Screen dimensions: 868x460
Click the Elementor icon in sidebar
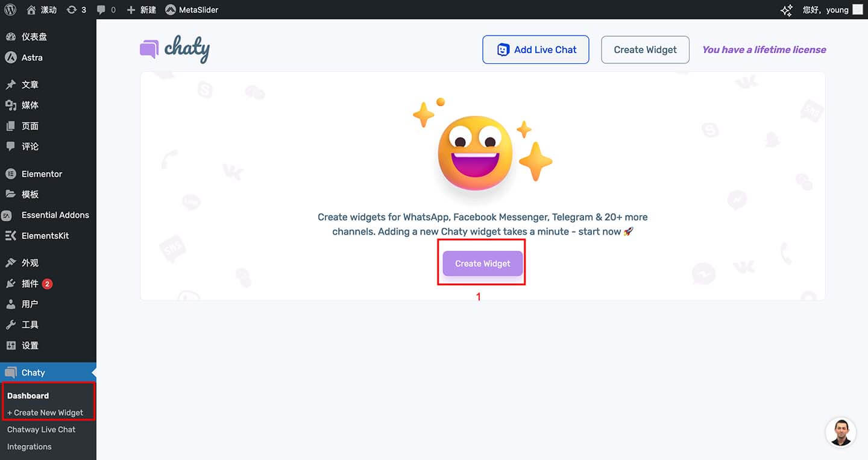10,174
